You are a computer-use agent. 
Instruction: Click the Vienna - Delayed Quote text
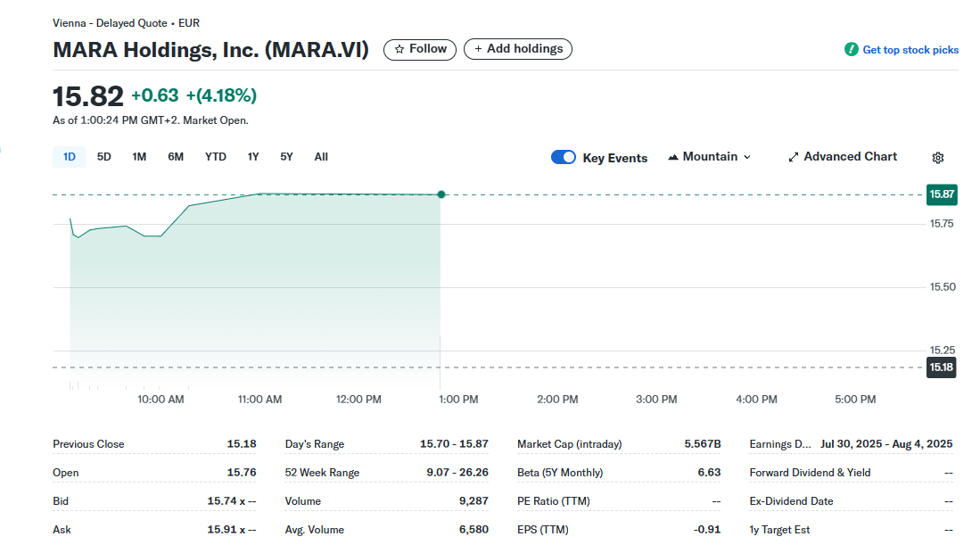click(x=110, y=23)
